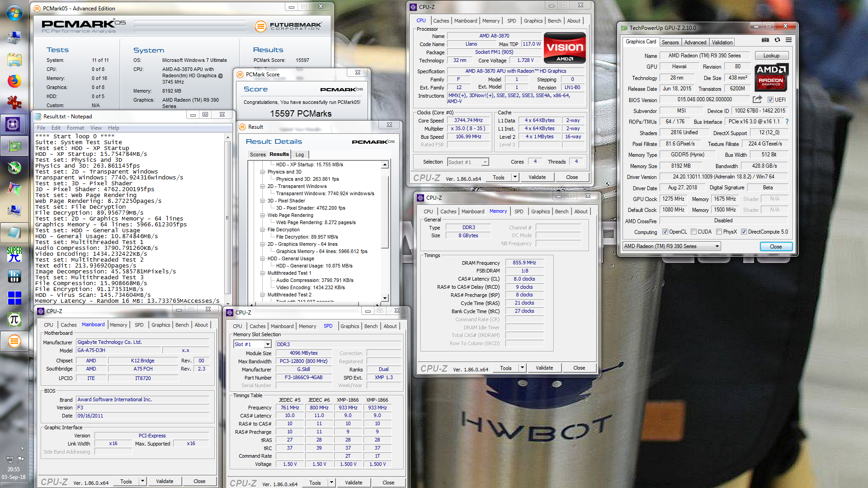Viewport: 868px width, 488px height.
Task: Open the GPU-Z hamburger menu
Action: coord(788,40)
